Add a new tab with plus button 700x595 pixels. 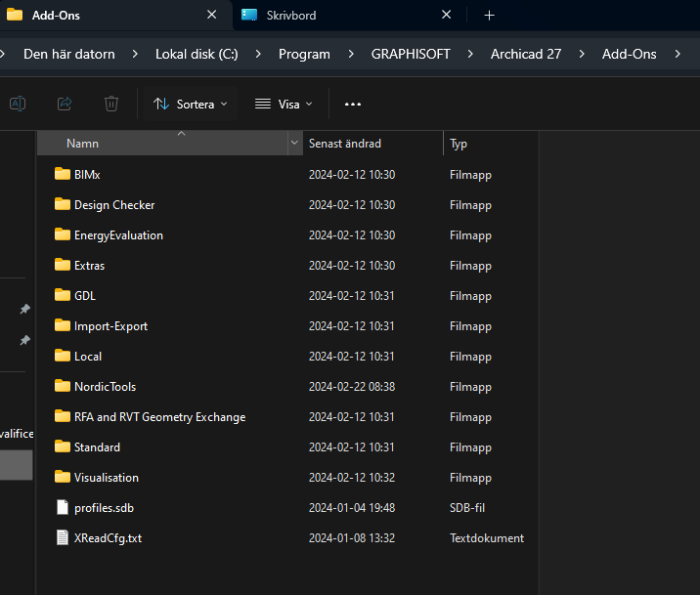pos(490,16)
